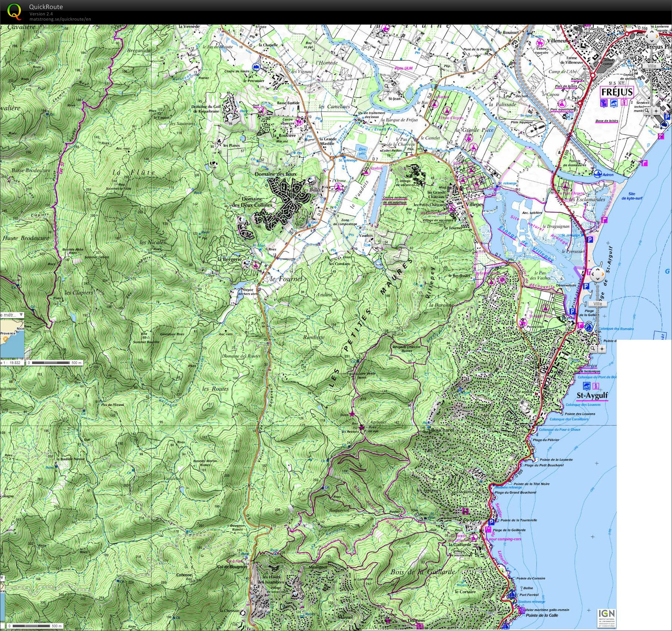Click the 500 m scale bar beside the minimap

[55, 363]
